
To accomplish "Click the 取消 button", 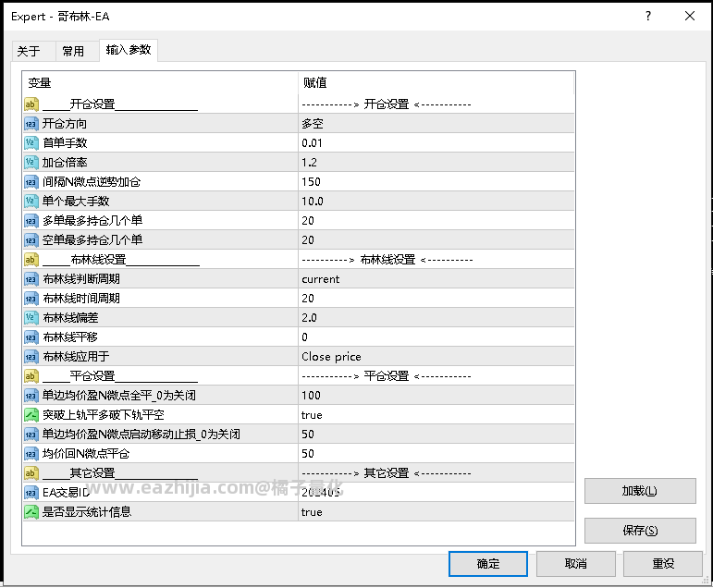I will (x=576, y=563).
